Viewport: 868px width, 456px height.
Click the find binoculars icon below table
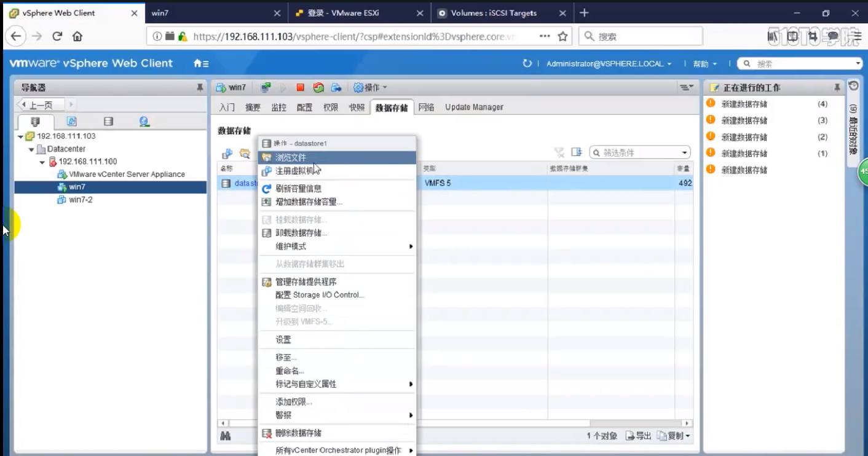[x=226, y=436]
